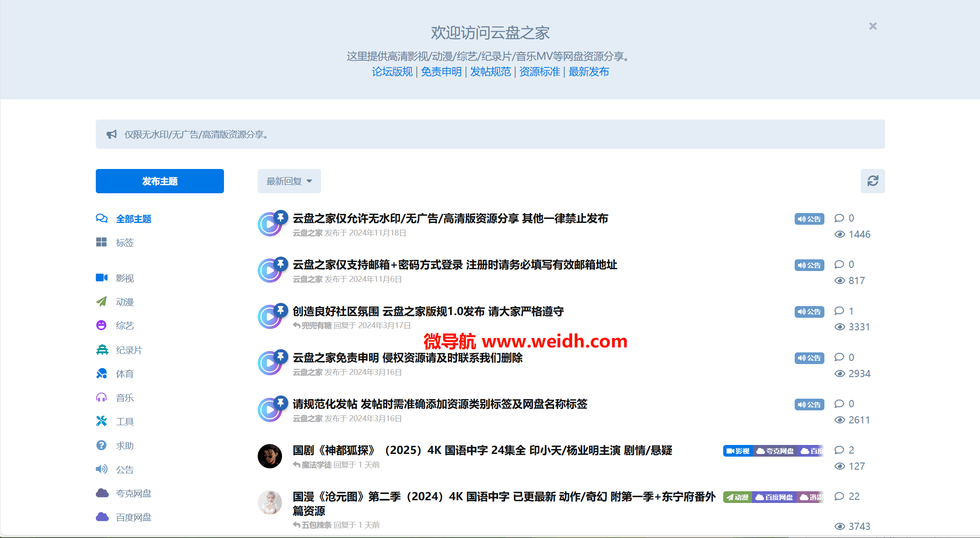Click the 公告 tag on the 无水印 post
980x538 pixels.
809,219
